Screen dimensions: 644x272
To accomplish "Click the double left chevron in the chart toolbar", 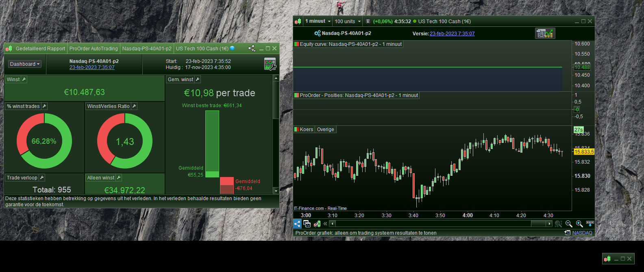I will [325, 224].
